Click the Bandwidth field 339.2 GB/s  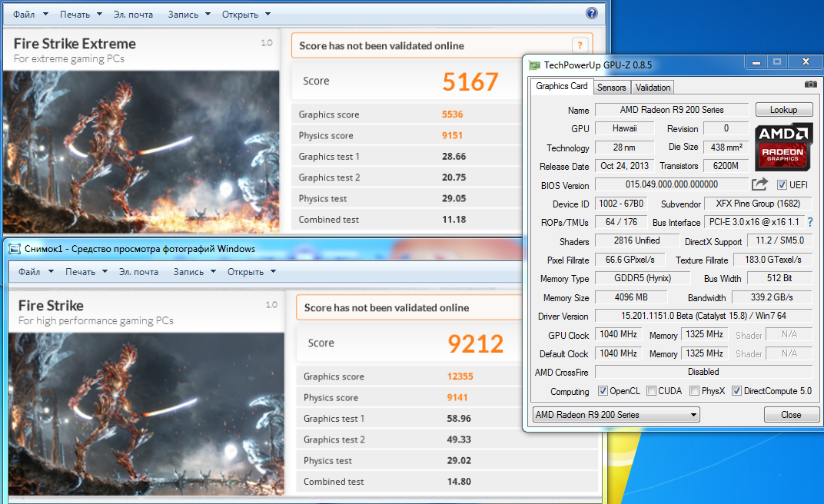[772, 297]
